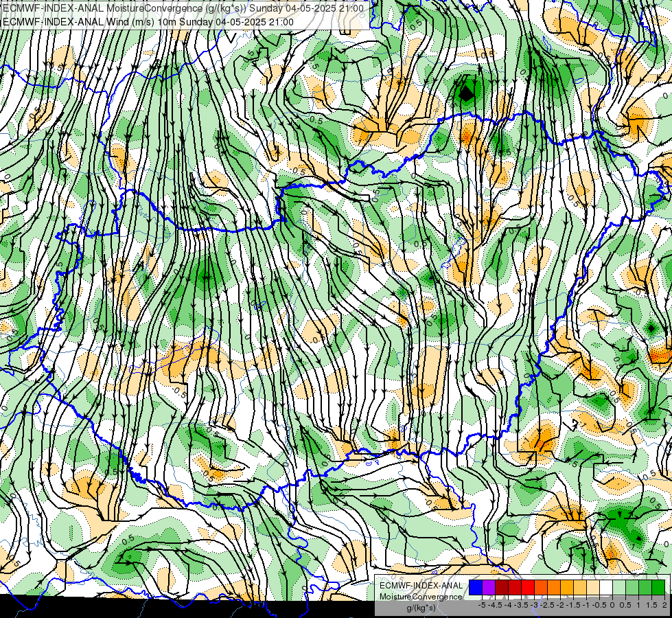Image resolution: width=672 pixels, height=618 pixels.
Task: Select the pale peach swatch between -1 and -0.5
Action: coord(593,588)
